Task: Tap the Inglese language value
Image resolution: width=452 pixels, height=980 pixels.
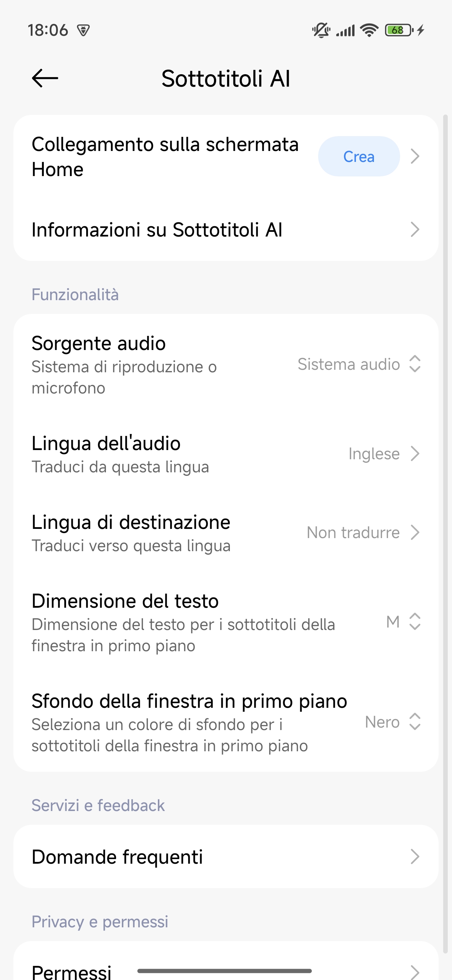Action: pos(374,454)
